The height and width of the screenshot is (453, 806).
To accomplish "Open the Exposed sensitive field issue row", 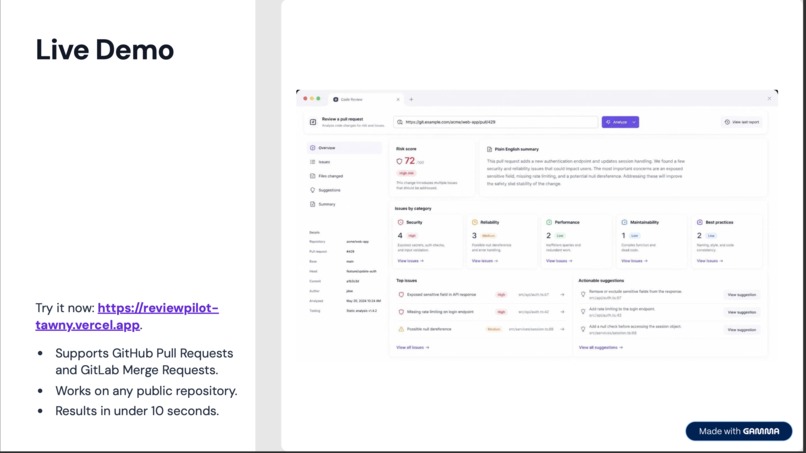I will click(481, 295).
